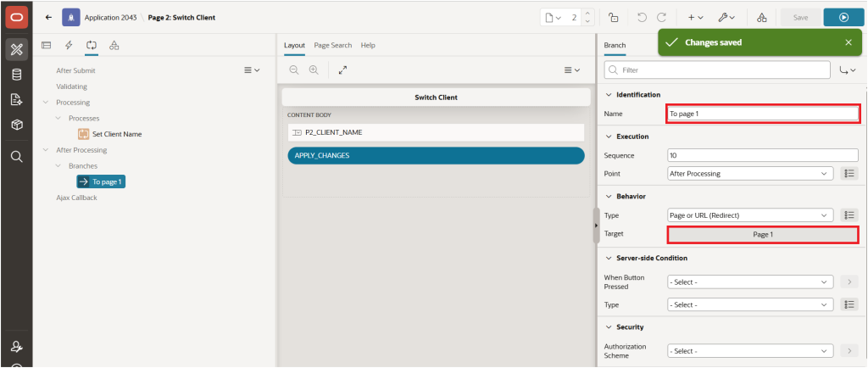Open the Utilities wrench menu
Viewport: 868px width, 368px height.
tap(726, 18)
